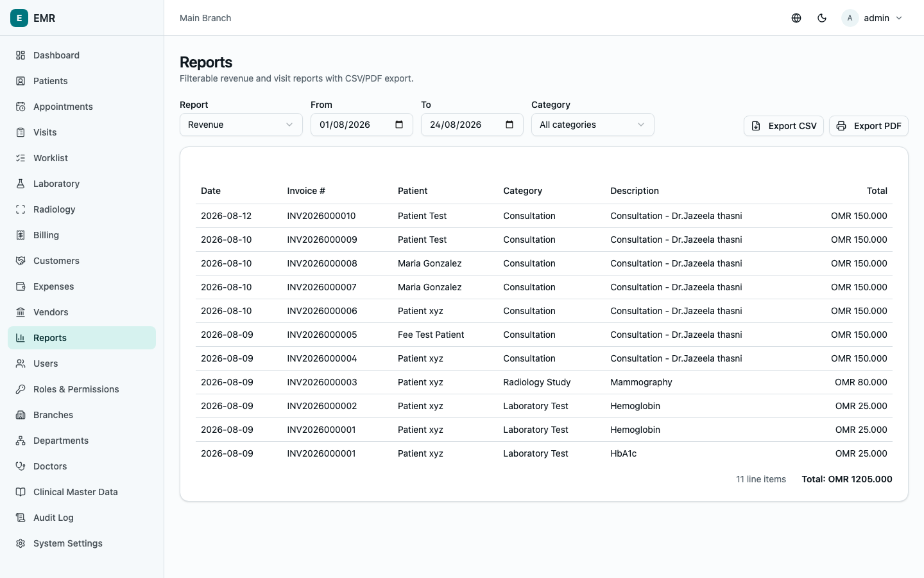Expand the admin user menu
The height and width of the screenshot is (578, 924).
click(x=873, y=18)
